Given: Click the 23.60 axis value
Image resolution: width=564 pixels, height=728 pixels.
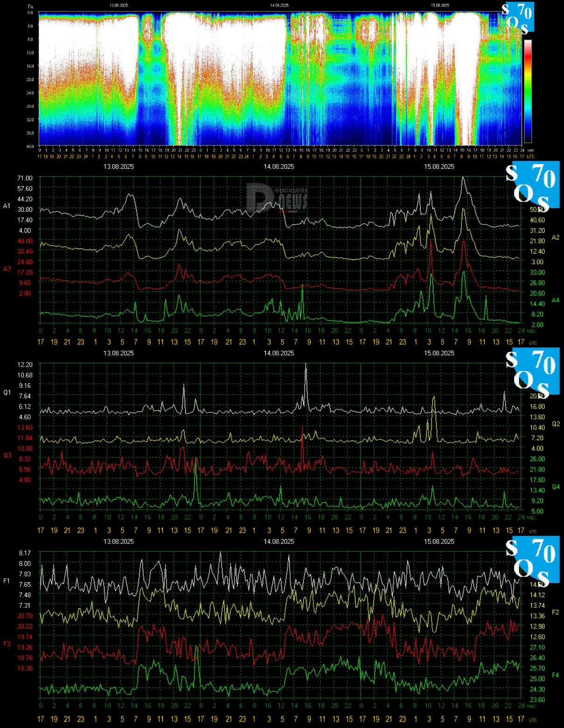Looking at the screenshot, I should click(538, 699).
